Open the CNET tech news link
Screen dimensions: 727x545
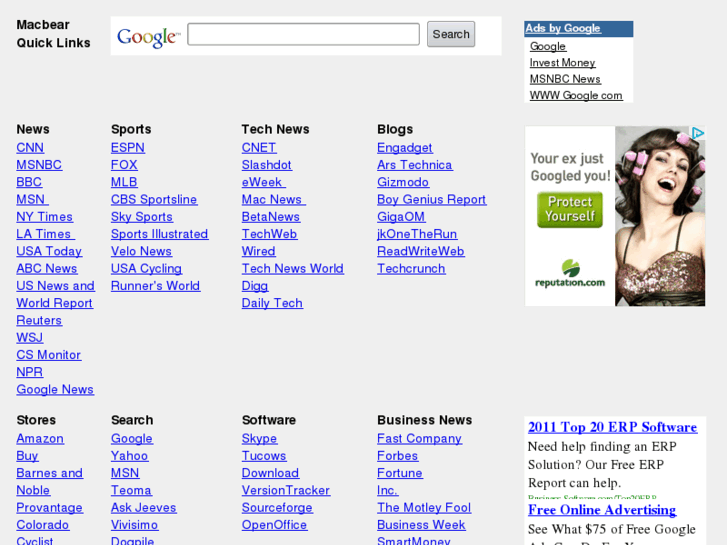(259, 147)
